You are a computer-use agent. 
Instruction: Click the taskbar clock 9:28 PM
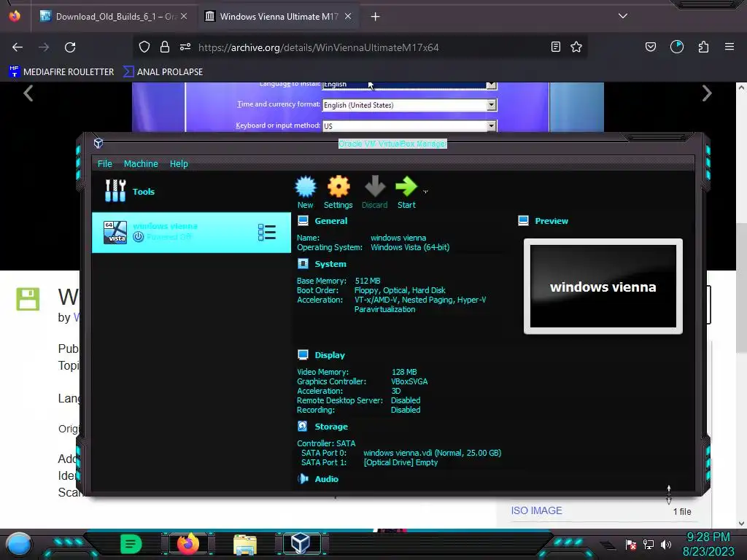708,537
